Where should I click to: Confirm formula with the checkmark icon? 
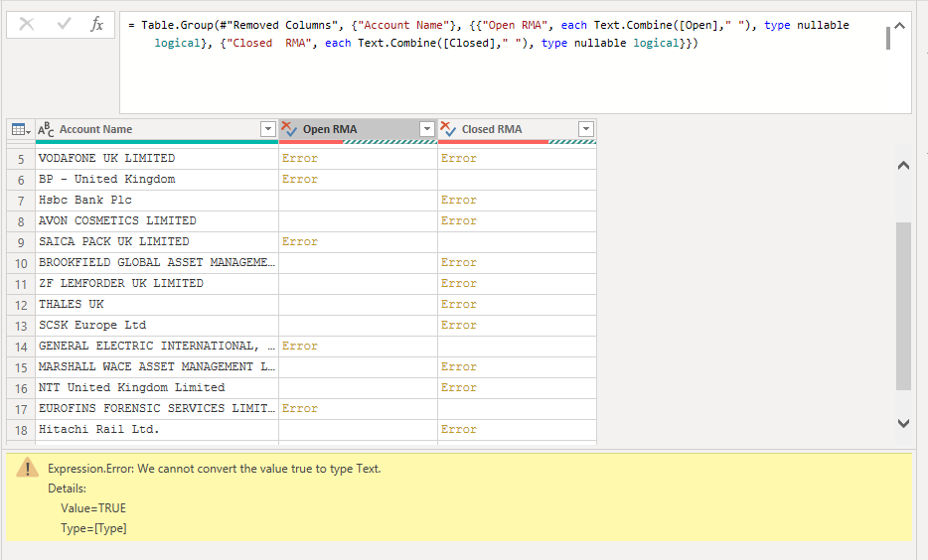[x=64, y=24]
